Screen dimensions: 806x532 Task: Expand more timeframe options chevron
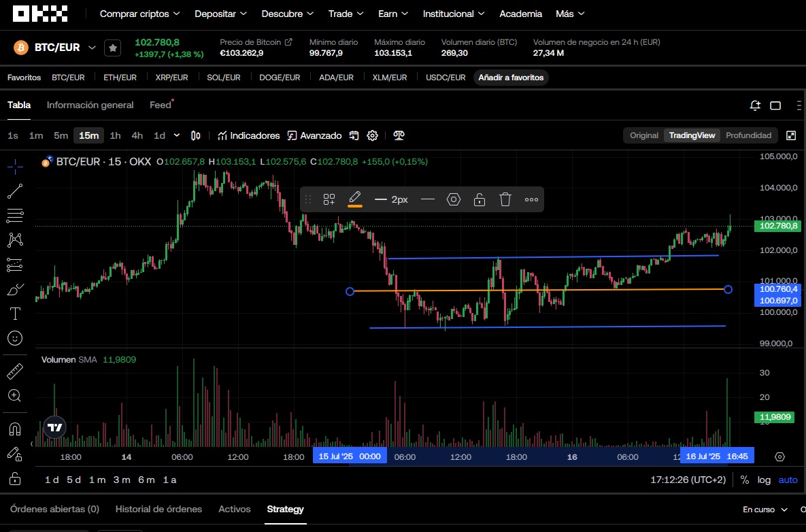(x=177, y=135)
